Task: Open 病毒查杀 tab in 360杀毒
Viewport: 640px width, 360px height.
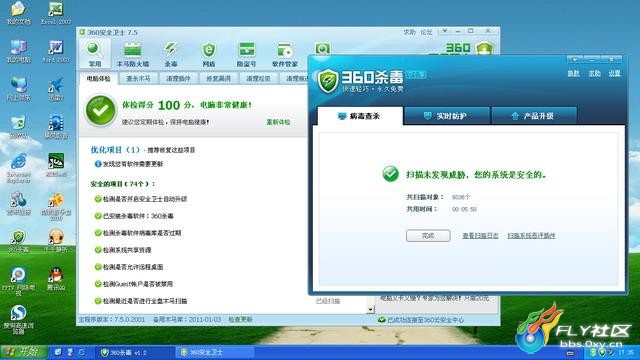Action: pos(360,116)
